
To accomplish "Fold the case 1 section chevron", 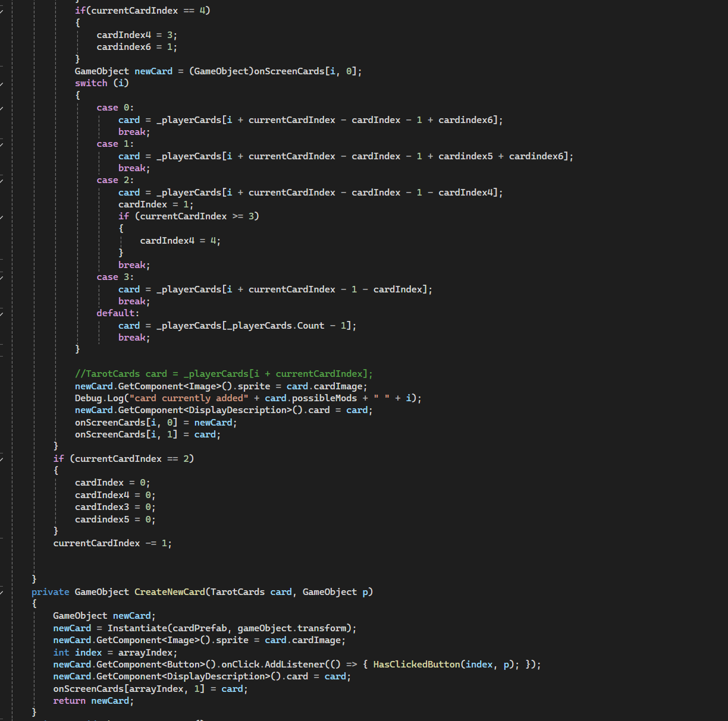I will point(2,144).
